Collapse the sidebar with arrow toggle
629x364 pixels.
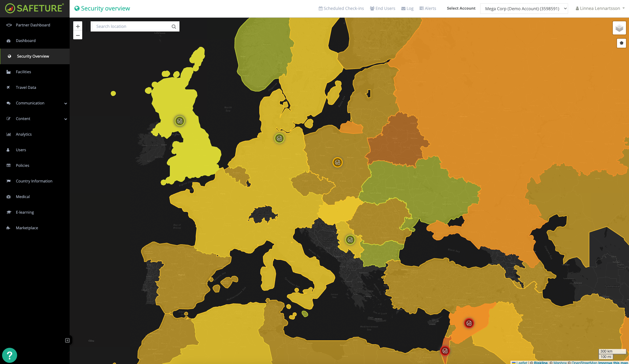[68, 340]
